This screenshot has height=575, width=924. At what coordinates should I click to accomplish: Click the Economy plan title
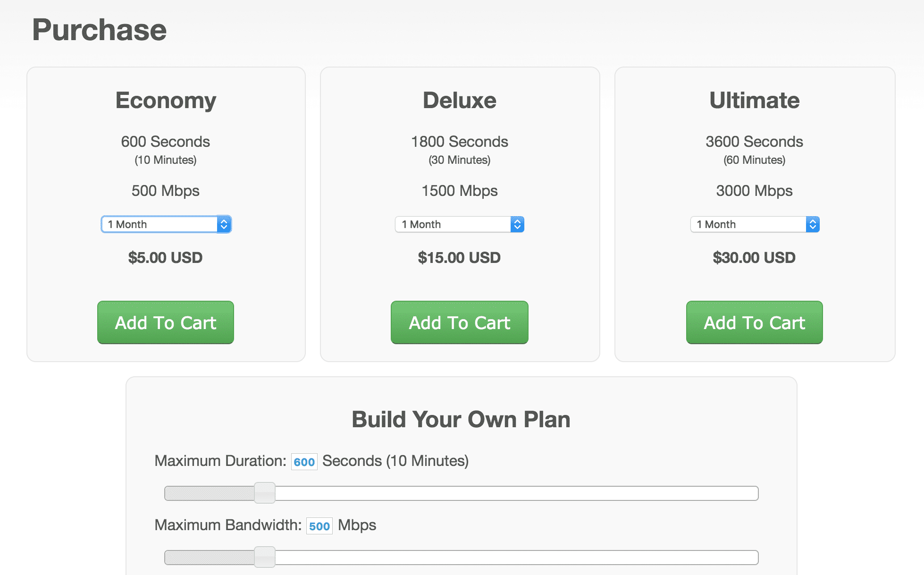click(166, 101)
